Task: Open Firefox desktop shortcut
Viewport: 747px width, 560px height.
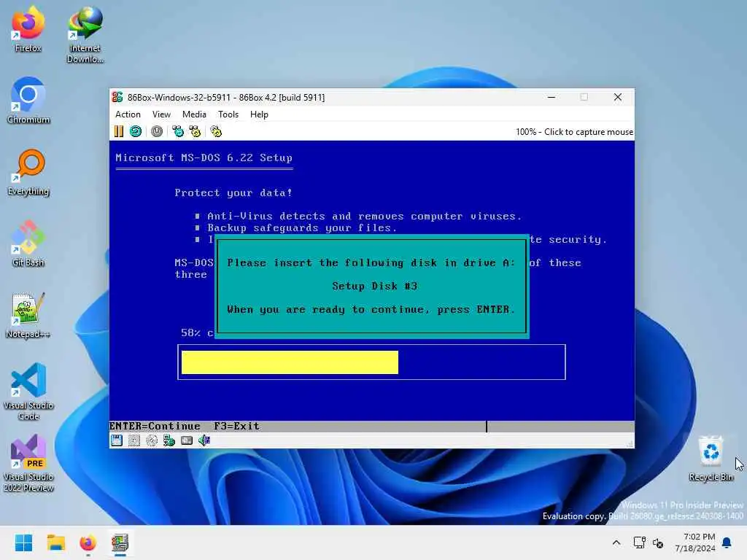Action: pyautogui.click(x=28, y=29)
